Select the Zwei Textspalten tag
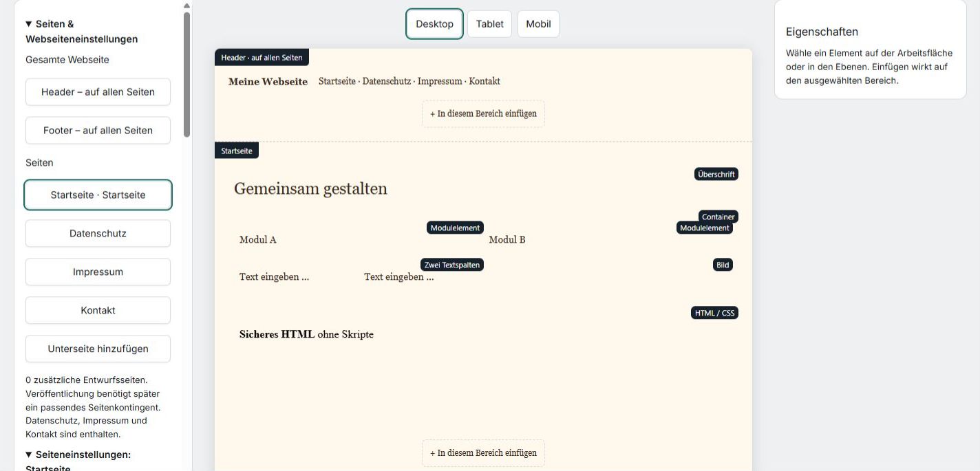This screenshot has width=980, height=471. tap(452, 265)
